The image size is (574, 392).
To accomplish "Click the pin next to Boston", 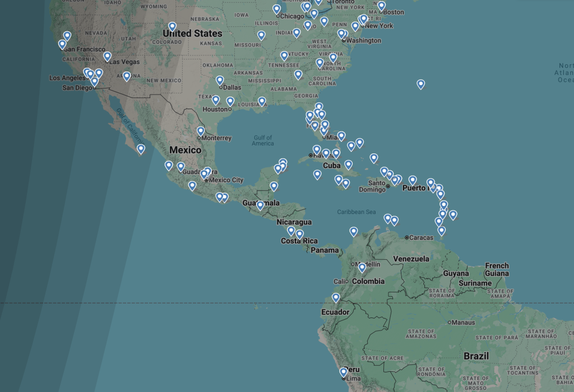I will [x=381, y=6].
